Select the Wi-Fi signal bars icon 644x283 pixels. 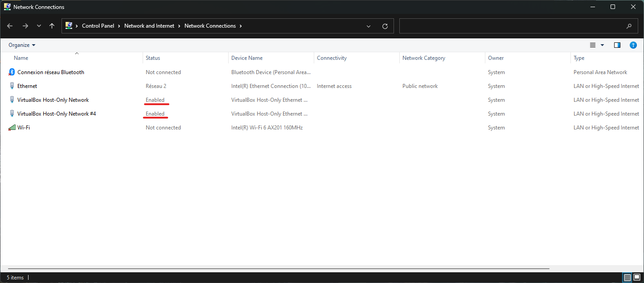[12, 128]
